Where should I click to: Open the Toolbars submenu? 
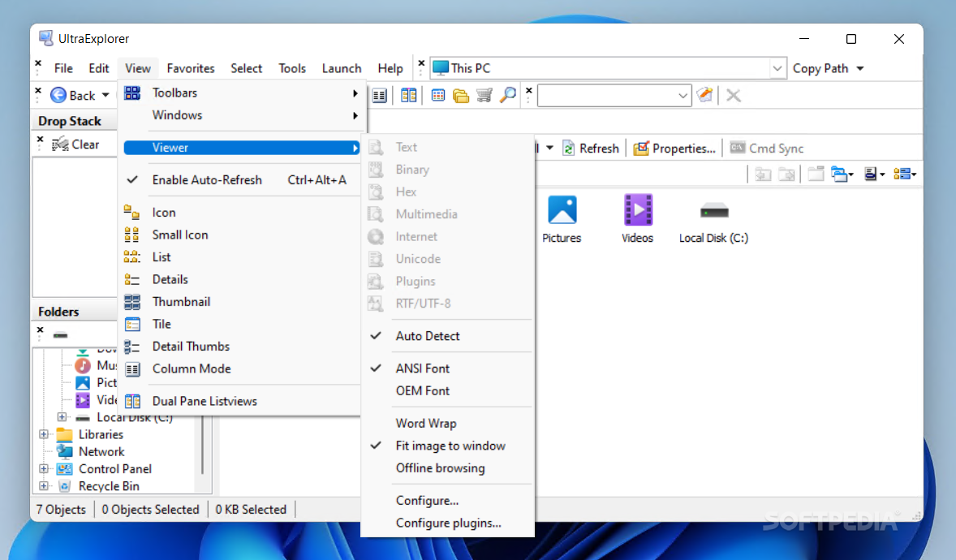tap(242, 93)
